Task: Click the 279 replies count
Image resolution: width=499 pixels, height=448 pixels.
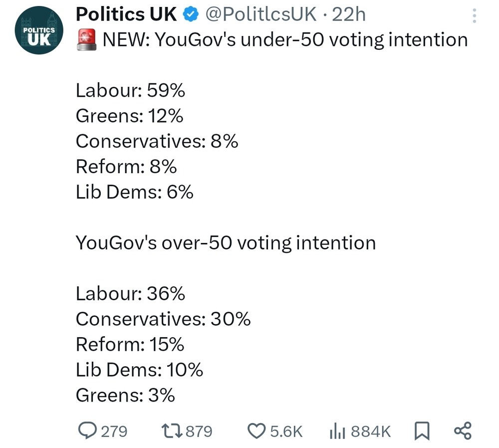Action: pyautogui.click(x=114, y=431)
